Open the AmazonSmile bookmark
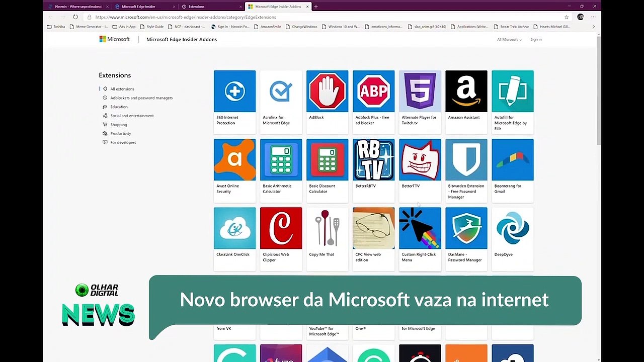This screenshot has width=644, height=362. pos(268,27)
